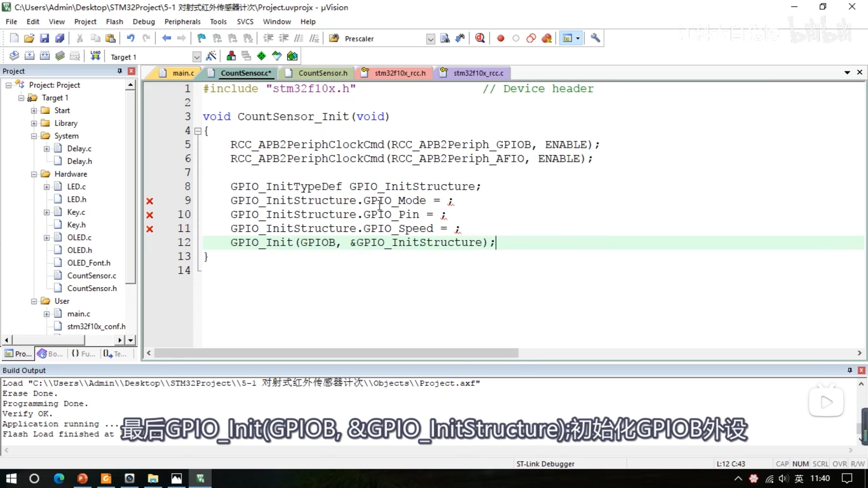The width and height of the screenshot is (868, 488).
Task: Click Manage Run-Time Environment green diamond
Action: click(261, 56)
